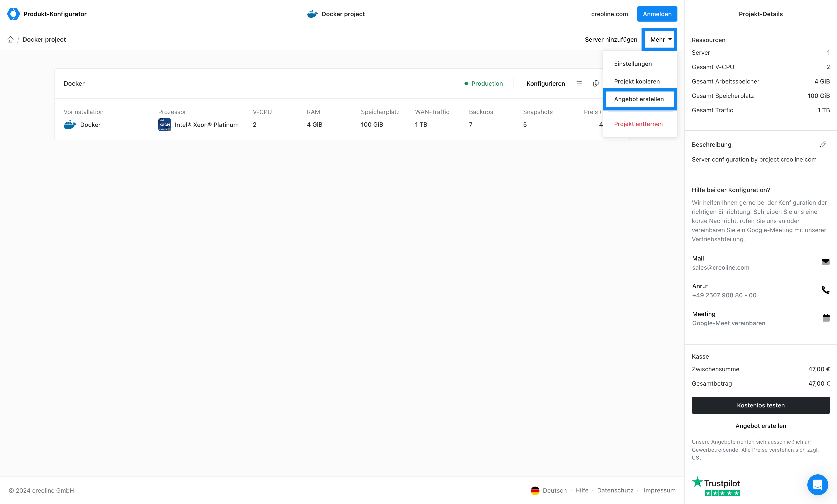Click Angebot erstellen below Kostenlos testen

coord(760,426)
